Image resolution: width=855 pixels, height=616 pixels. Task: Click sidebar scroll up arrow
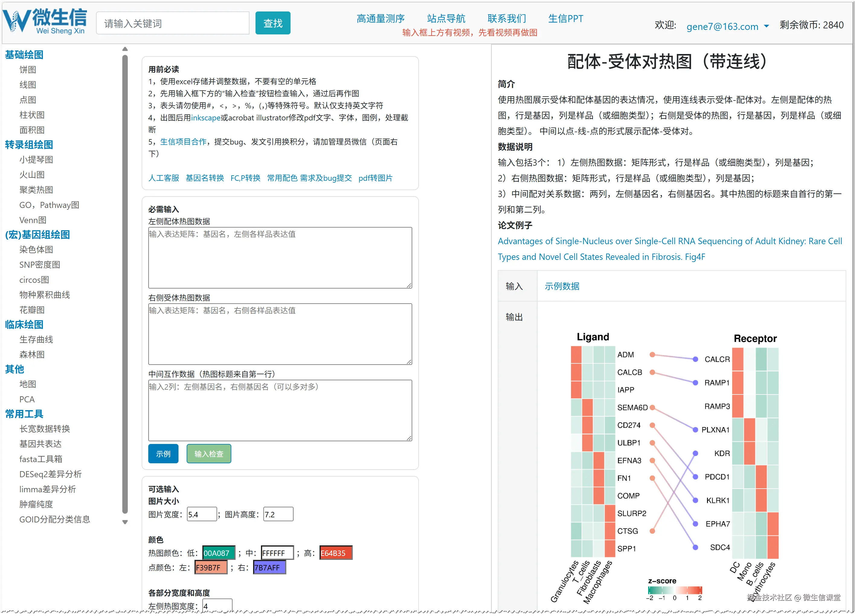click(x=125, y=49)
